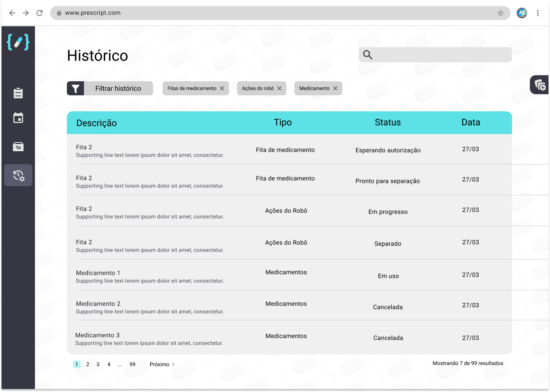Click the floating add-pills button at right edge
The width and height of the screenshot is (550, 392).
coord(540,85)
